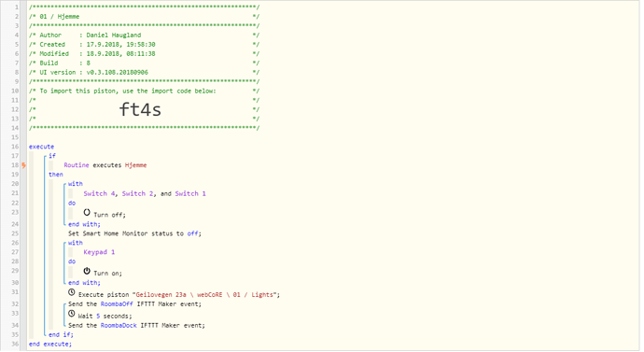Click the second with keyword on line 26

click(76, 243)
